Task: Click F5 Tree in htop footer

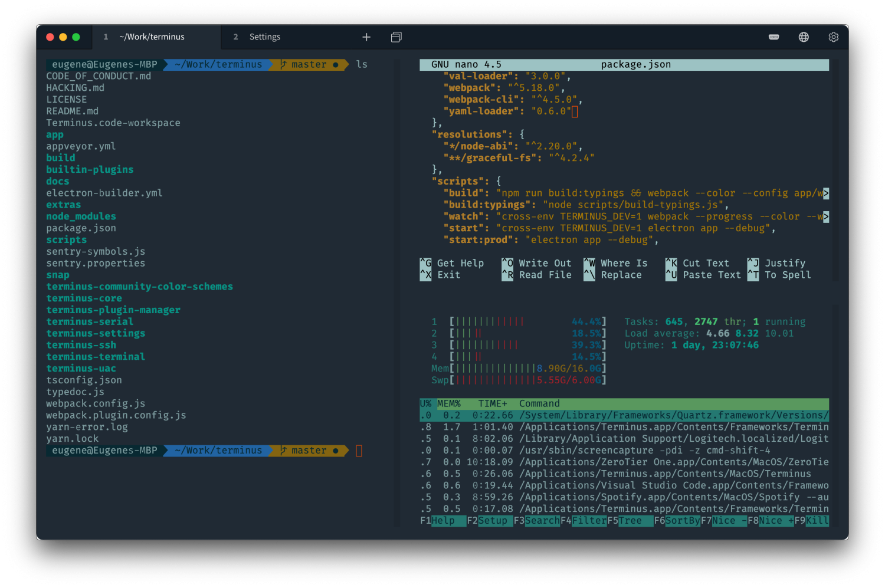Action: pos(630,521)
